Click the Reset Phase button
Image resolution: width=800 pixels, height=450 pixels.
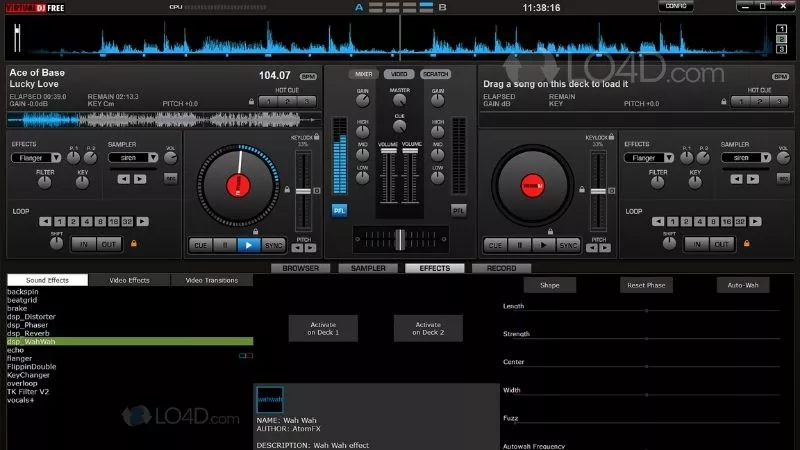click(x=646, y=285)
